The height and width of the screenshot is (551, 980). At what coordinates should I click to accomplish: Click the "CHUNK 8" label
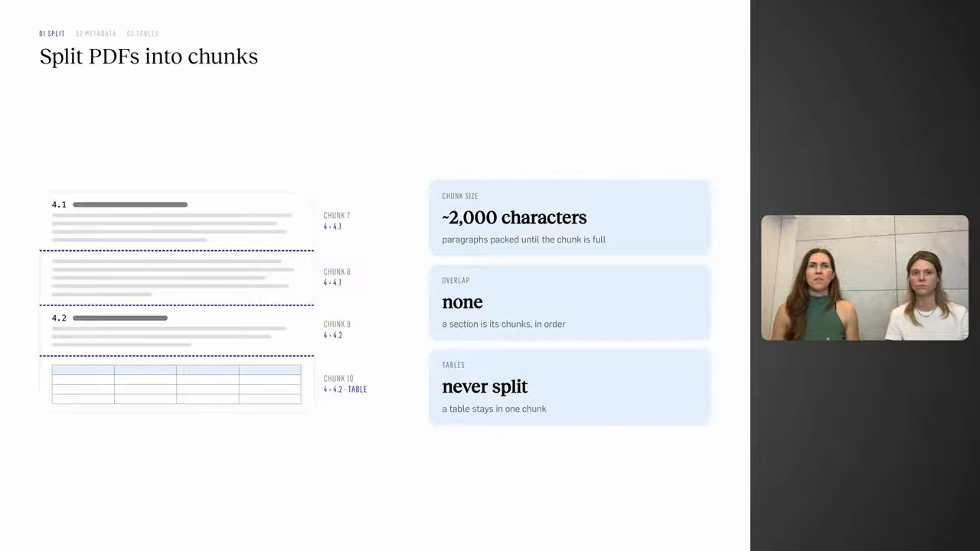337,272
